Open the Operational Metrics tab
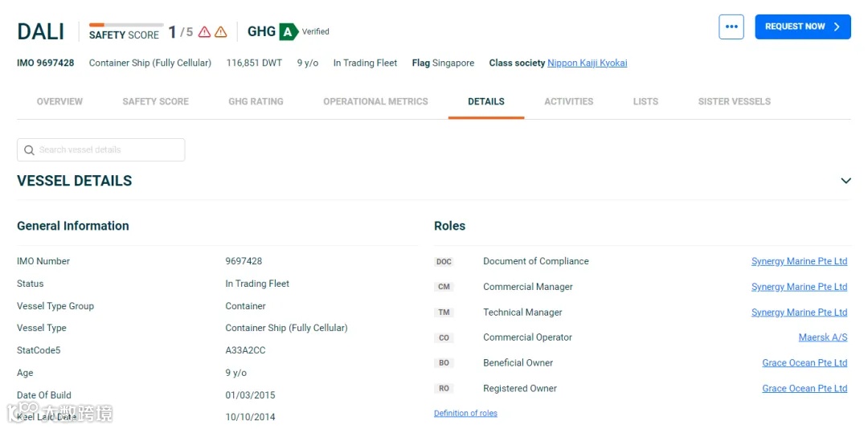Image resolution: width=868 pixels, height=429 pixels. (375, 101)
